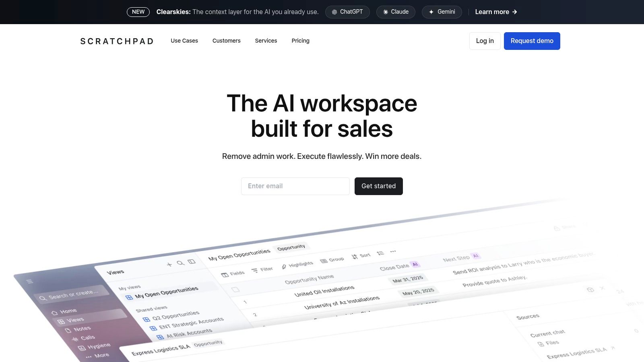
Task: Click the University of Az Installations row name
Action: point(342,303)
